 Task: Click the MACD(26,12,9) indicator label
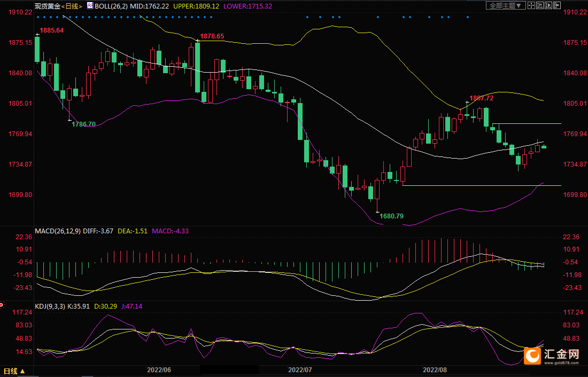click(58, 231)
